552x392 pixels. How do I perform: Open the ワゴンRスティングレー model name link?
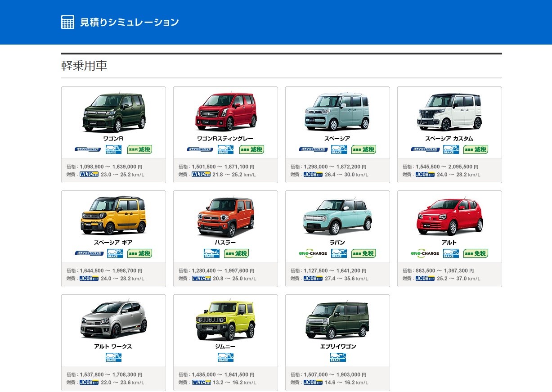tap(225, 139)
